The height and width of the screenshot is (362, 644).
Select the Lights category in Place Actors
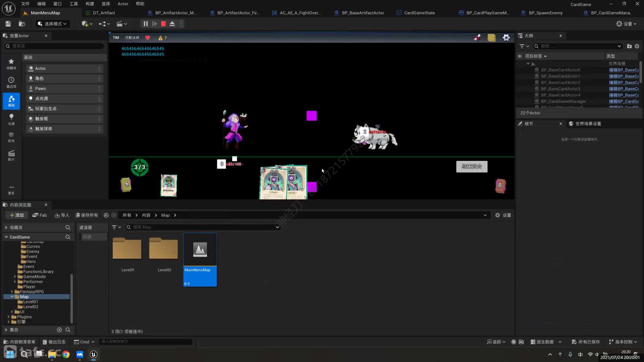(11, 119)
